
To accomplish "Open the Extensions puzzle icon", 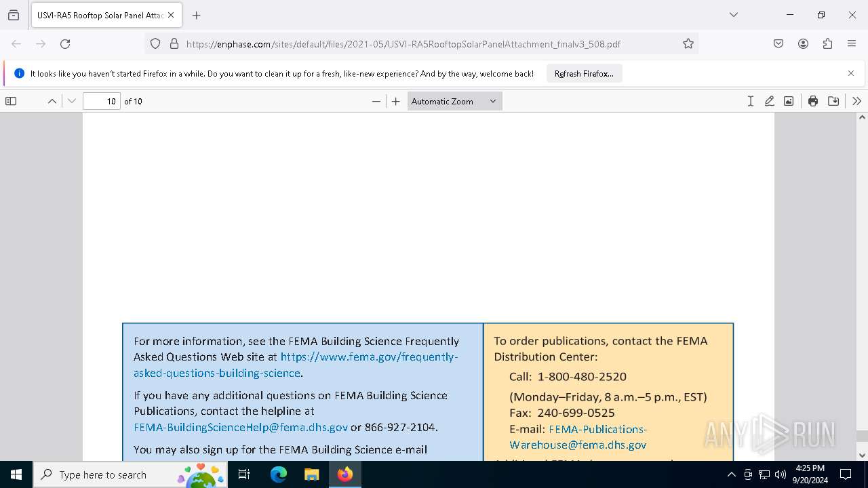I will coord(827,44).
